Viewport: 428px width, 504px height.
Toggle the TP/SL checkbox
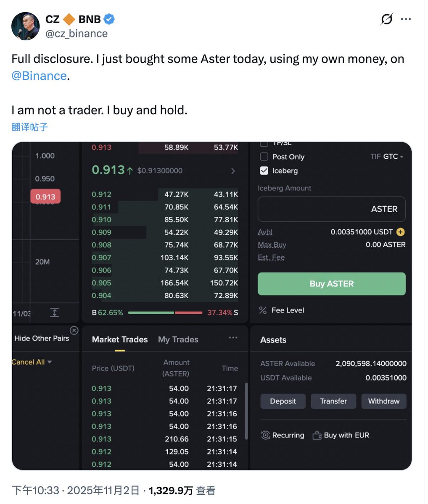pos(264,144)
